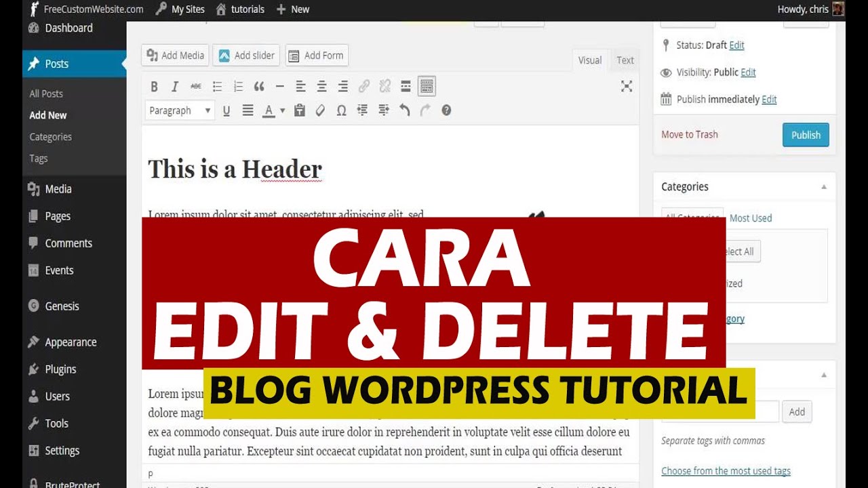Click the Add Form button
The image size is (868, 488).
pyautogui.click(x=317, y=56)
